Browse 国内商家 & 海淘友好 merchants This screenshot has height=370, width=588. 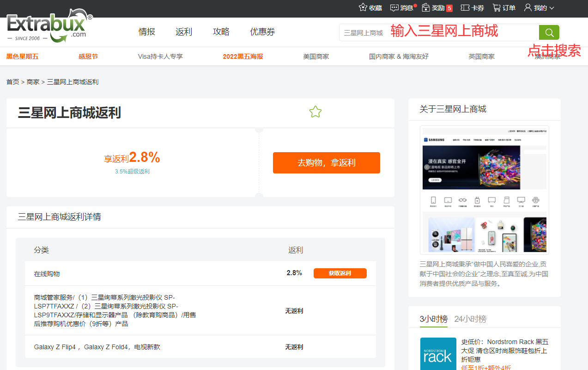coord(399,56)
